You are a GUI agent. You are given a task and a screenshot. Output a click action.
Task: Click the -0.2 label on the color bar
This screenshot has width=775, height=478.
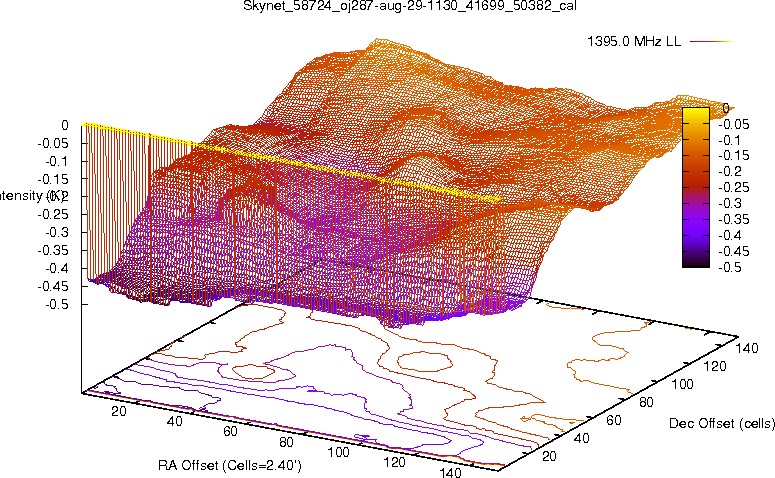[730, 172]
